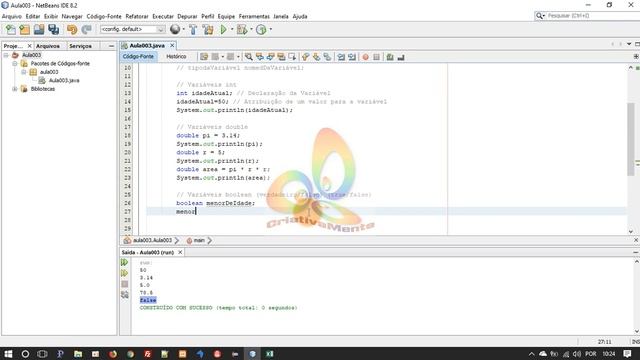
Task: Collapse the aula003 package node
Action: pos(24,72)
